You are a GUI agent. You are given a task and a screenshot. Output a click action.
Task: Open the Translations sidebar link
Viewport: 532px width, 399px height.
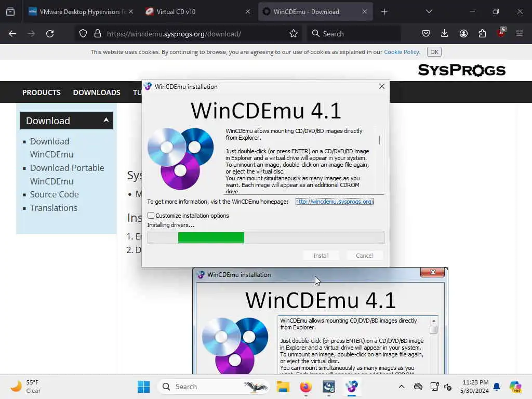point(54,208)
